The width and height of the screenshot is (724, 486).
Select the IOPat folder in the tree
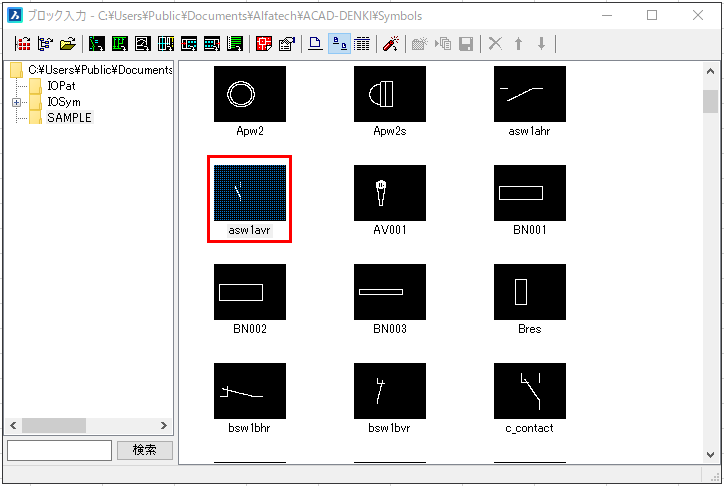[x=61, y=86]
